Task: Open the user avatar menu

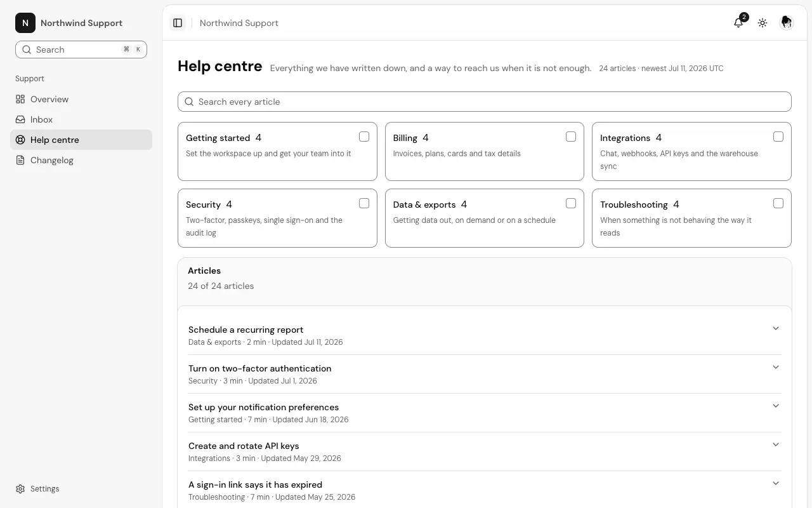Action: pos(786,23)
